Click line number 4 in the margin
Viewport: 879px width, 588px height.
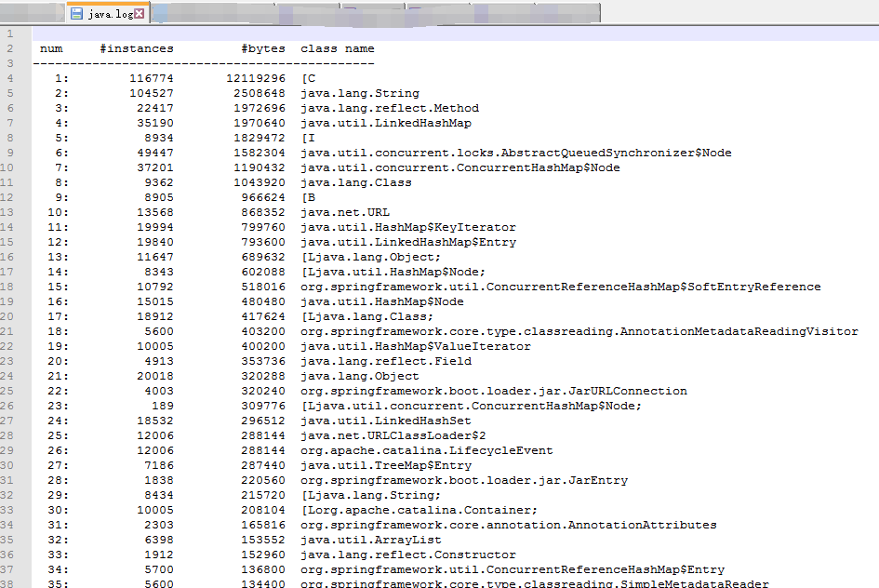click(10, 78)
